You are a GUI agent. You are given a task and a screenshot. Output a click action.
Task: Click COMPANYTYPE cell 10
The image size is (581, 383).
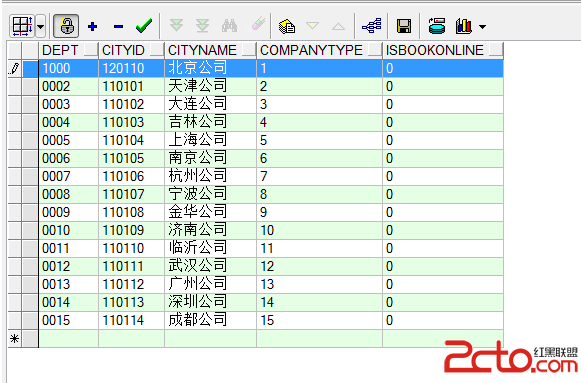coord(319,230)
